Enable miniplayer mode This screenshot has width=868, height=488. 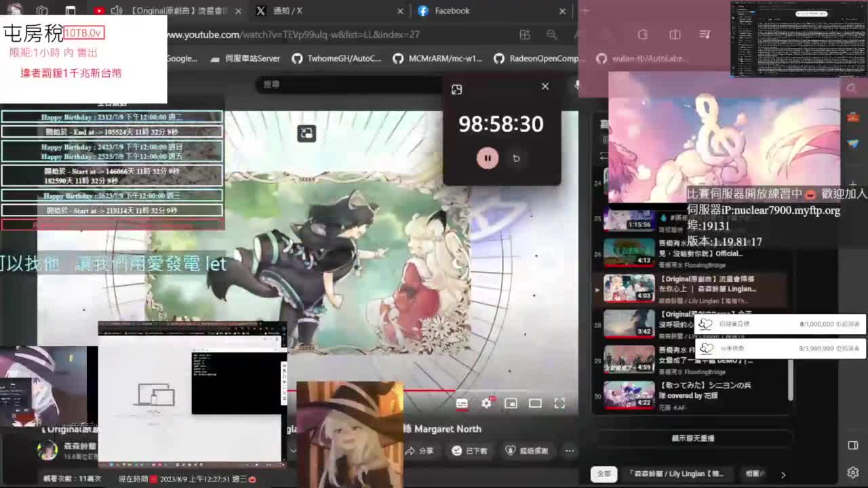tap(511, 403)
